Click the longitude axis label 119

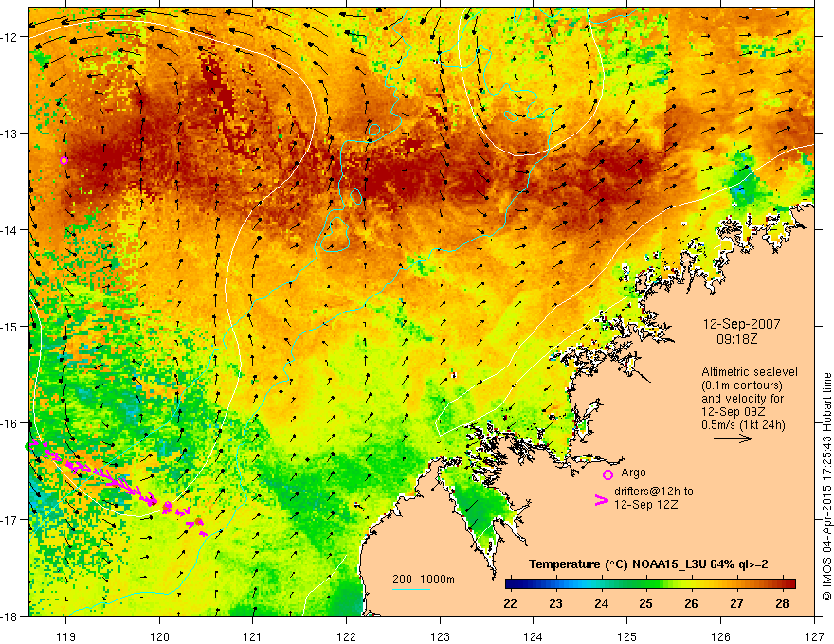[66, 636]
